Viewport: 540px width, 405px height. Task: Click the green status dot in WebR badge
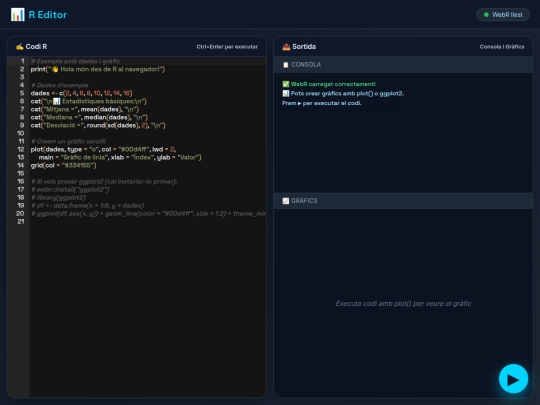click(486, 15)
